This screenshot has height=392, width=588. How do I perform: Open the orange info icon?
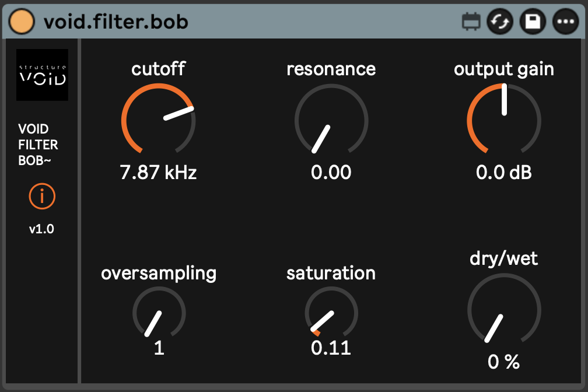pos(42,197)
